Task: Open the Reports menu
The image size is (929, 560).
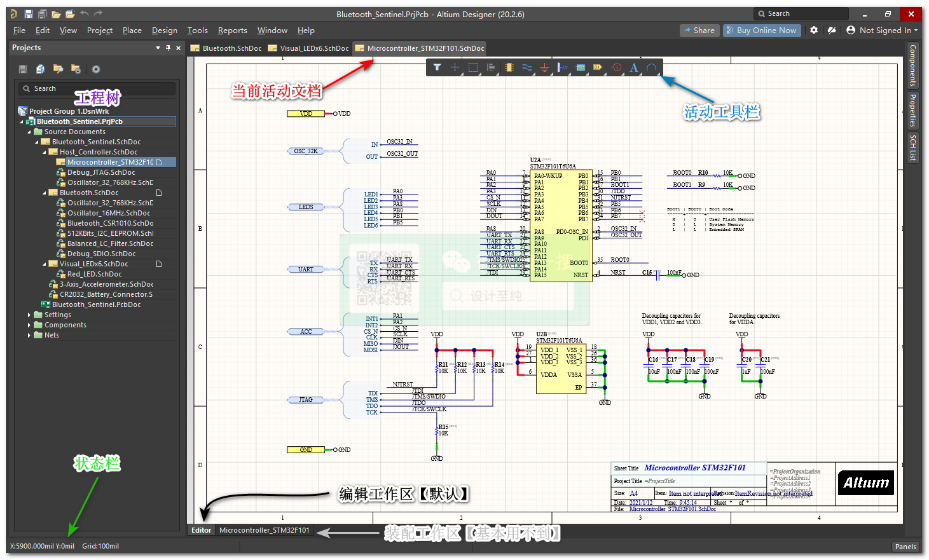Action: click(233, 31)
